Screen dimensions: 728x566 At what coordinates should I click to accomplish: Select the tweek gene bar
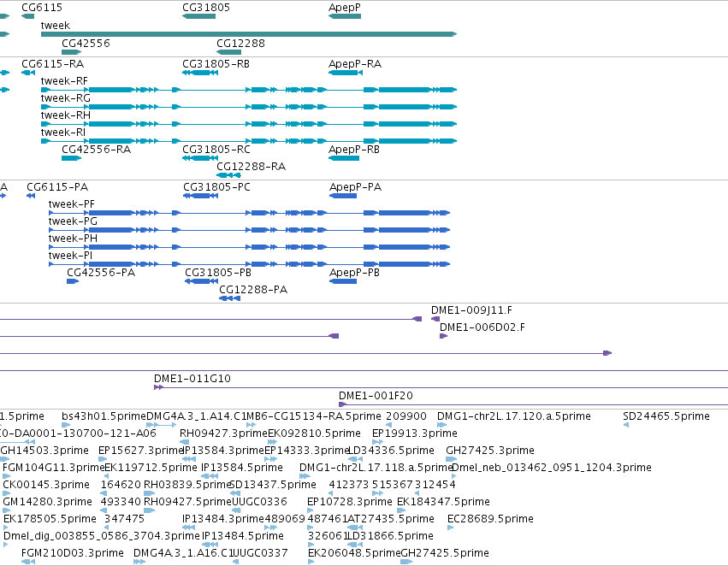(249, 34)
